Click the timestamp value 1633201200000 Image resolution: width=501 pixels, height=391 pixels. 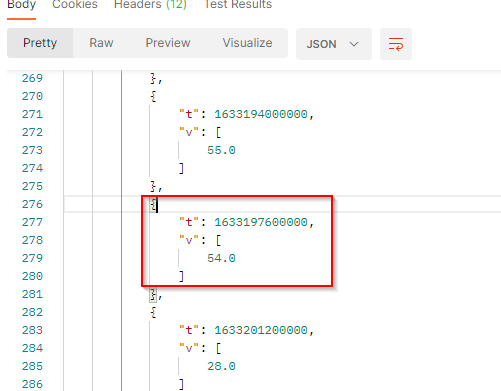[261, 330]
